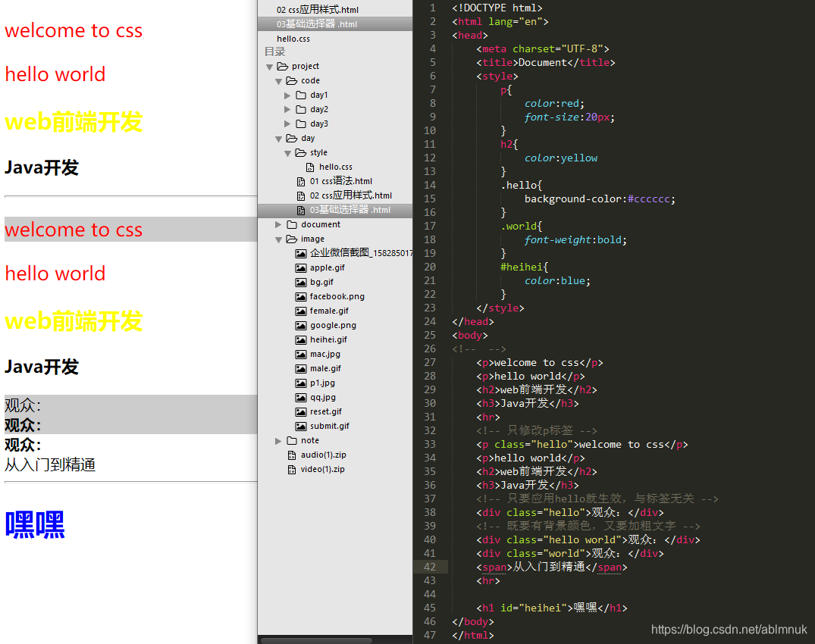Click the blue 嘿嘿 heading in preview

click(35, 524)
